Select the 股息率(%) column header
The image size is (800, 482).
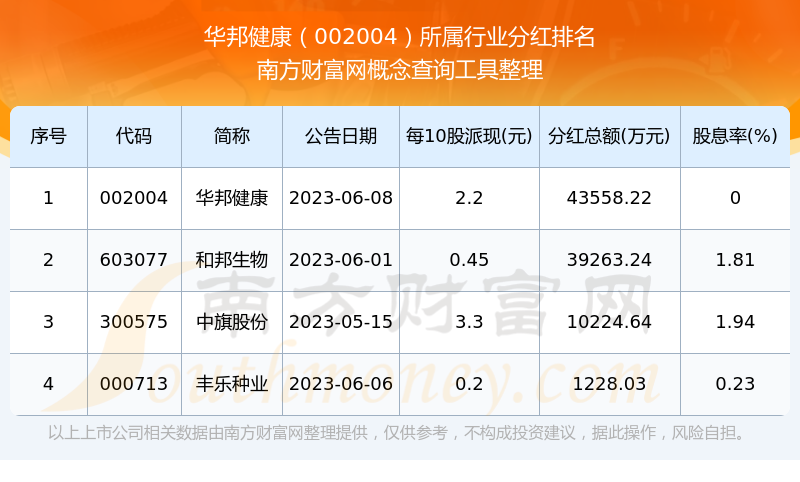tap(735, 136)
